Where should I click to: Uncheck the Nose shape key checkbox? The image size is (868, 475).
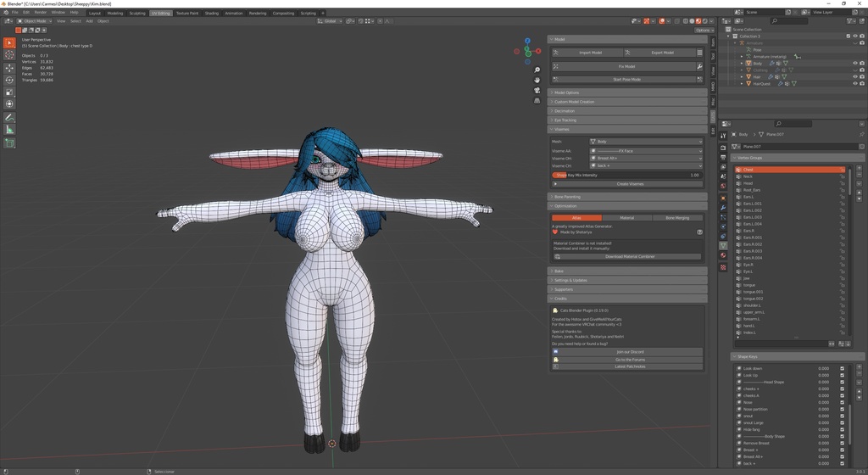(x=842, y=402)
